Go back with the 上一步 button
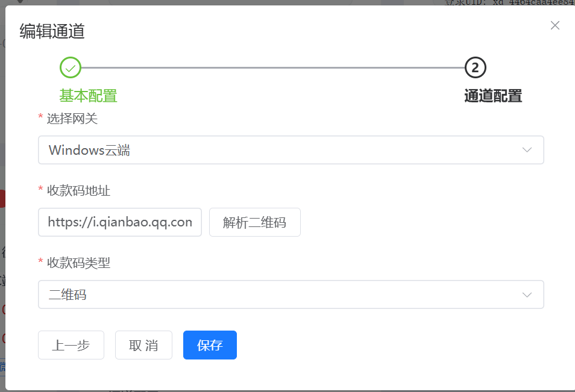The width and height of the screenshot is (575, 392). (x=71, y=345)
